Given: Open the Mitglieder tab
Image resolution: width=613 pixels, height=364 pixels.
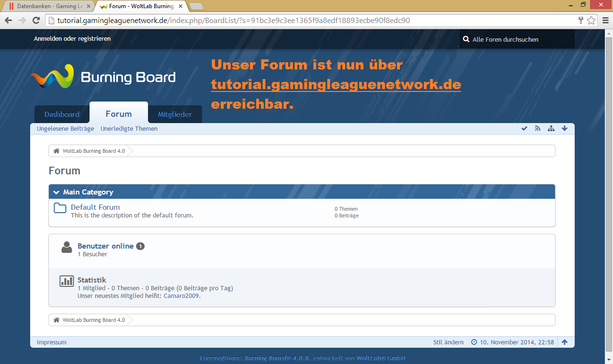Looking at the screenshot, I should [175, 114].
